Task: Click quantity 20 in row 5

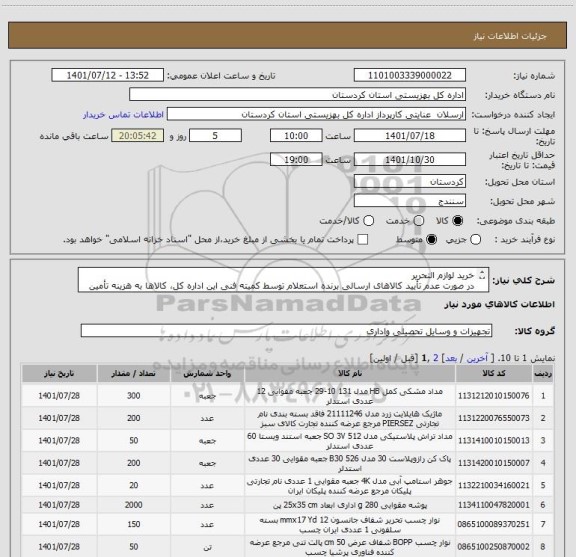Action: [133, 485]
